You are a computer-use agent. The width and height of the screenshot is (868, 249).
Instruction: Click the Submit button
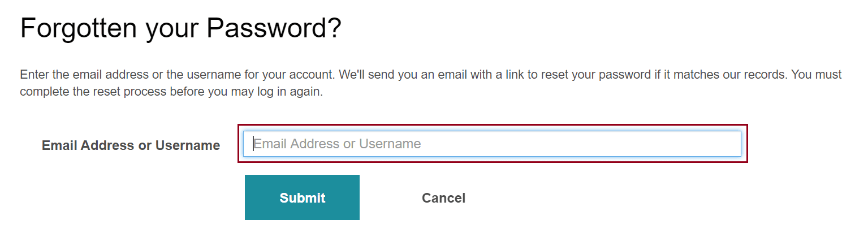click(302, 198)
